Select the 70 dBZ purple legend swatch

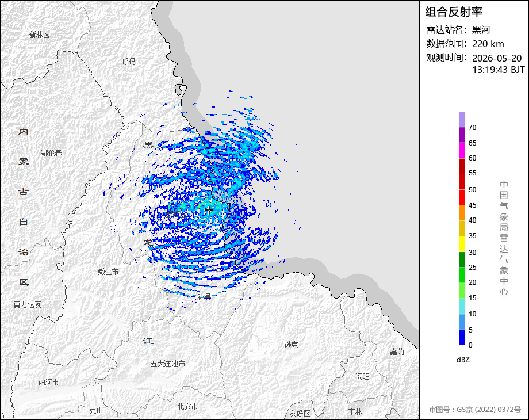462,119
